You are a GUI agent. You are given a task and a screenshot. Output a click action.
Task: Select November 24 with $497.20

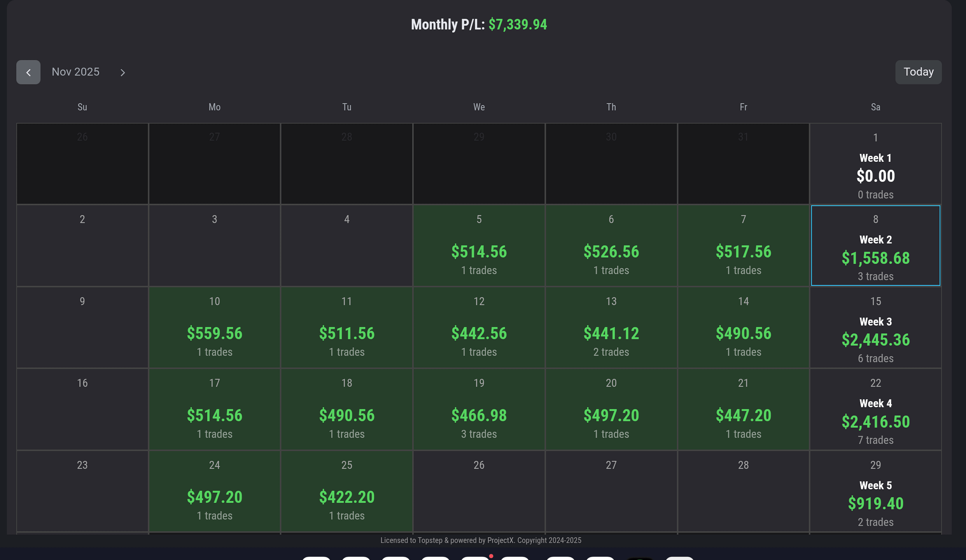coord(214,491)
